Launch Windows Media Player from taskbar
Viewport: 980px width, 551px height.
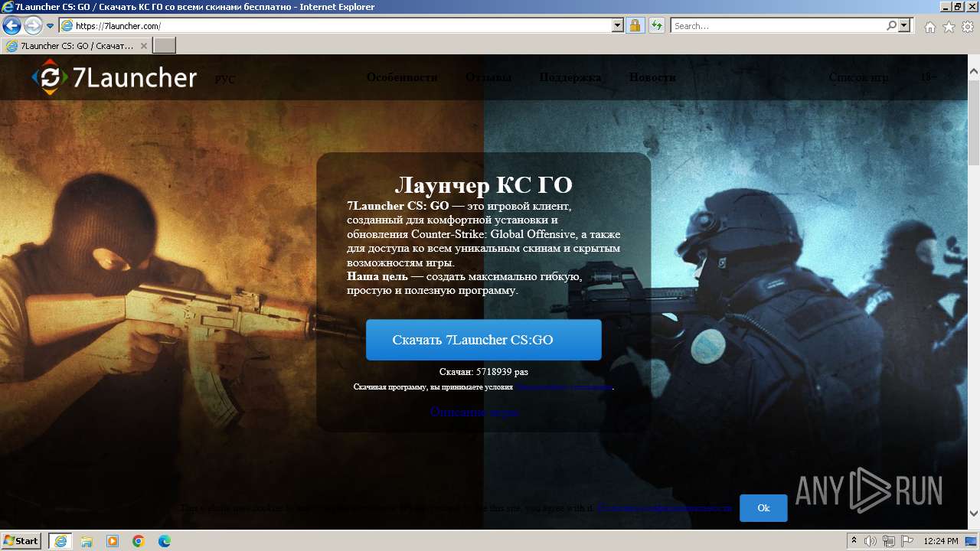click(113, 541)
